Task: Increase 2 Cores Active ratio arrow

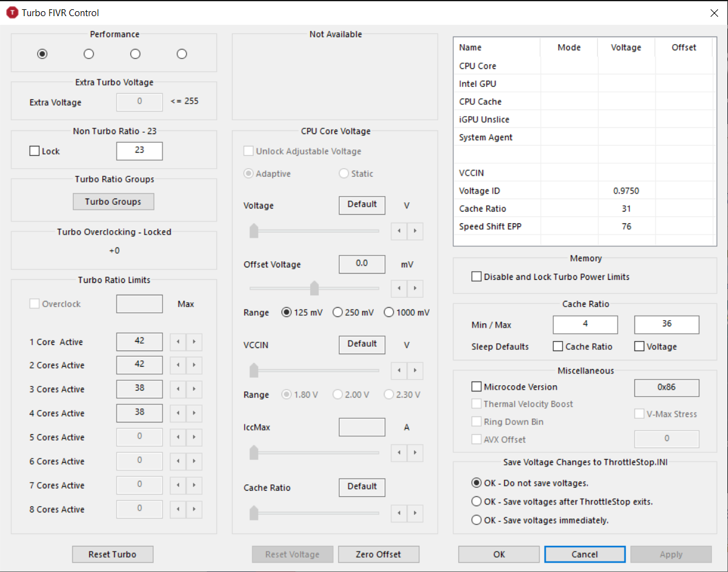Action: click(x=194, y=365)
